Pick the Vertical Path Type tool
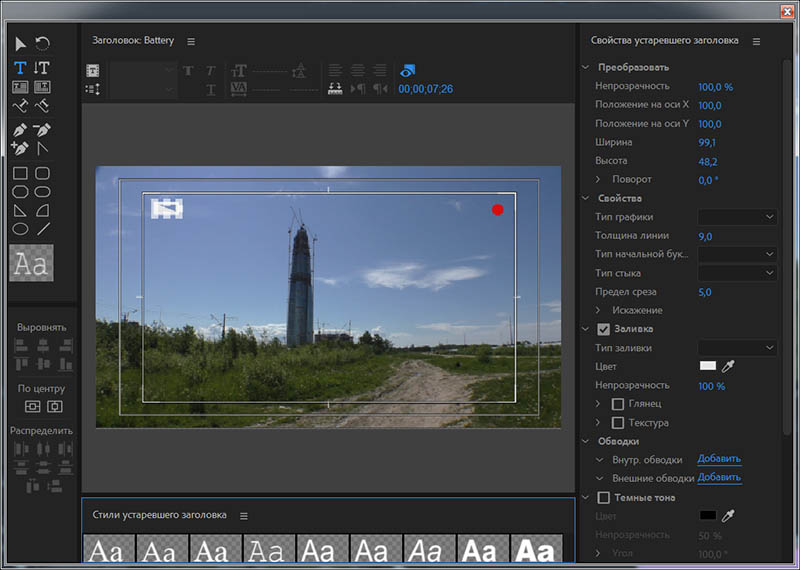The image size is (800, 570). [42, 106]
